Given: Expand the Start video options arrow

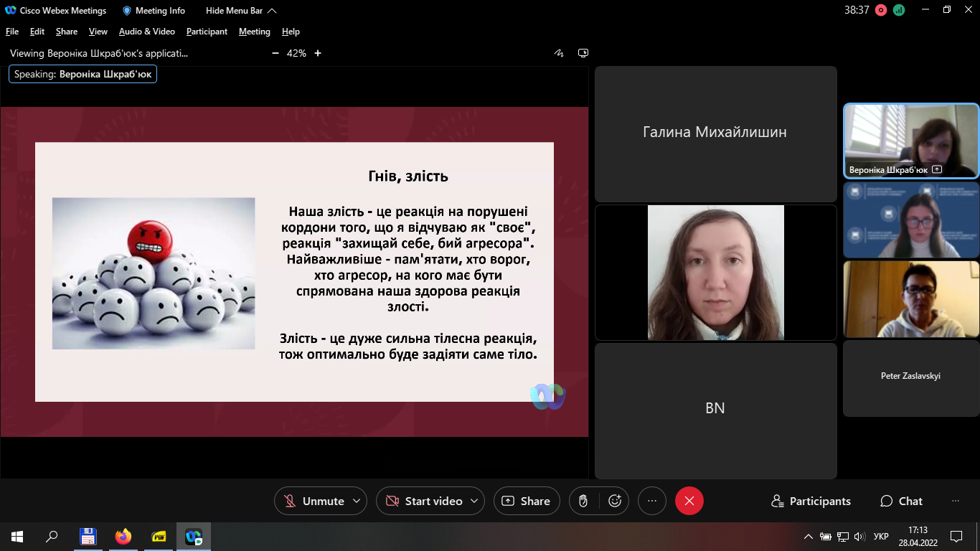Looking at the screenshot, I should [474, 501].
